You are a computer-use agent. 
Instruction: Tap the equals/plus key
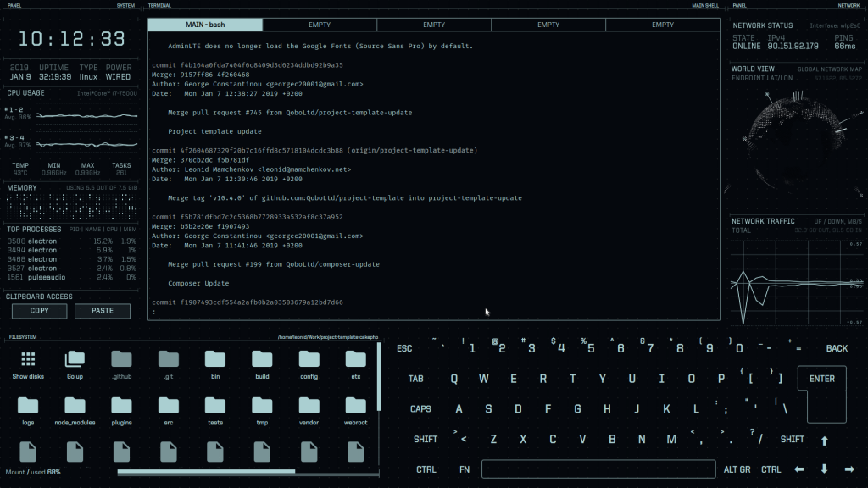795,347
